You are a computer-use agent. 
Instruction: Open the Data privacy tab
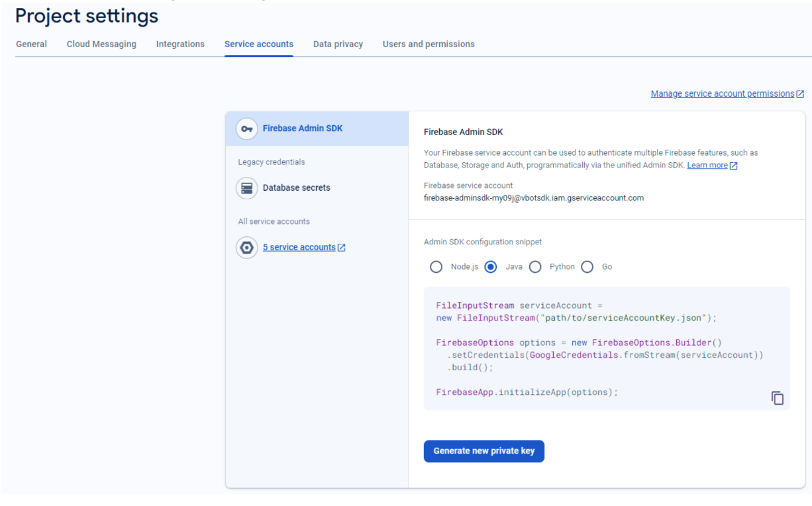click(x=338, y=44)
